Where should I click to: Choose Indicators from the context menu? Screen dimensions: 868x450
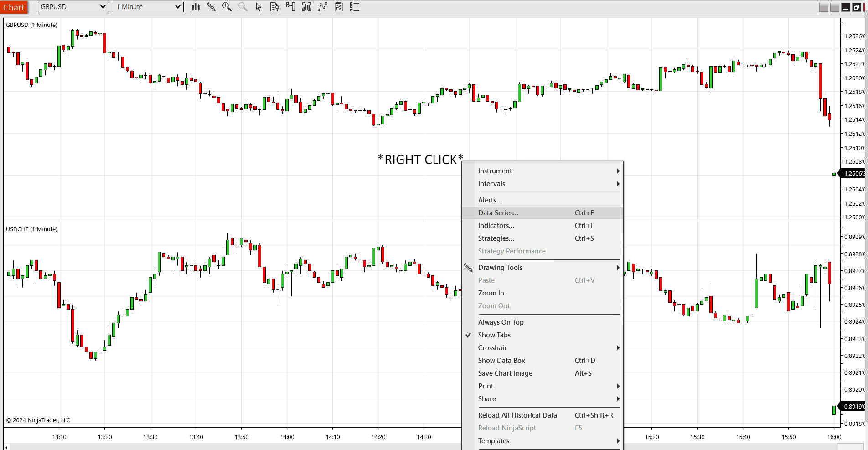pyautogui.click(x=496, y=226)
